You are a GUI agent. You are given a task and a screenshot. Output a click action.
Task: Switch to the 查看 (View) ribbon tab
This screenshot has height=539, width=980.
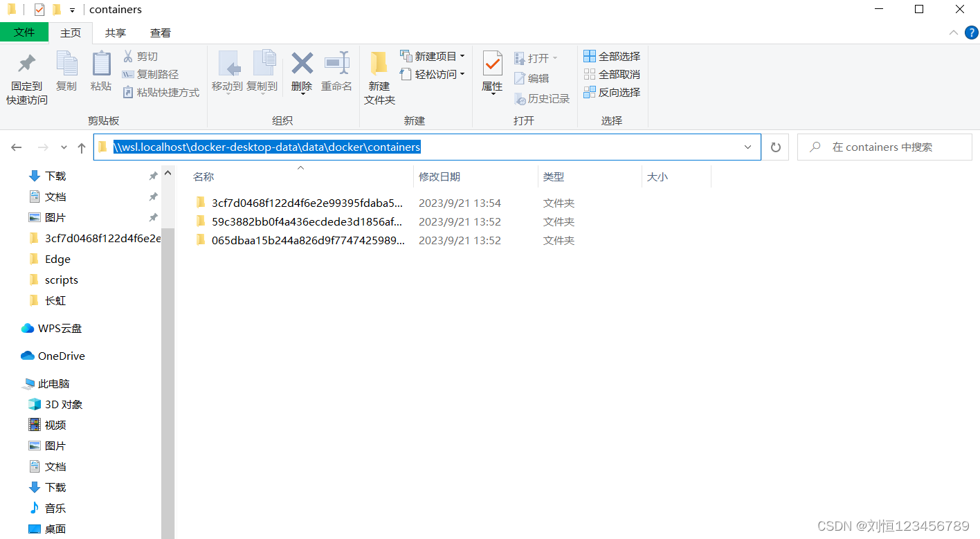coord(160,32)
